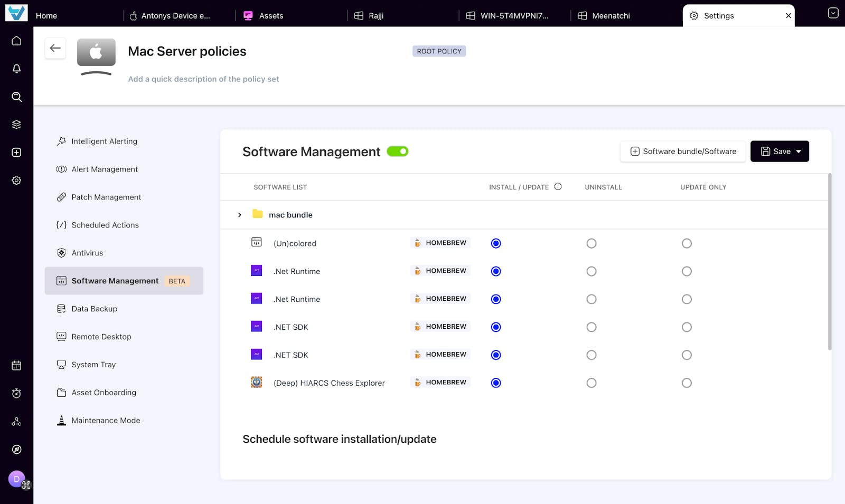Click the mac bundle folder icon

pos(258,214)
